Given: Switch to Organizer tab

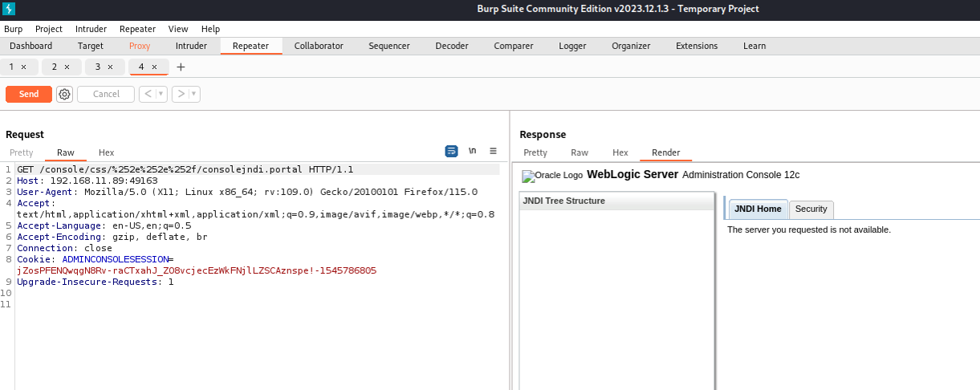Looking at the screenshot, I should tap(631, 46).
